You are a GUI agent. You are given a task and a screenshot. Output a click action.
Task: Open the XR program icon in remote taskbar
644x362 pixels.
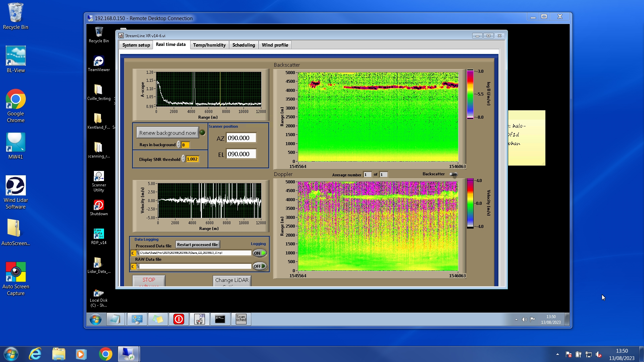pyautogui.click(x=200, y=319)
